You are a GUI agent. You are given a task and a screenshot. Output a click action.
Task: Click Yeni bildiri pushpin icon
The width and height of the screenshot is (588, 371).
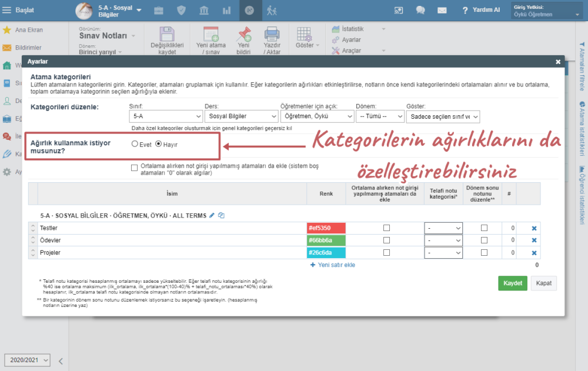244,34
